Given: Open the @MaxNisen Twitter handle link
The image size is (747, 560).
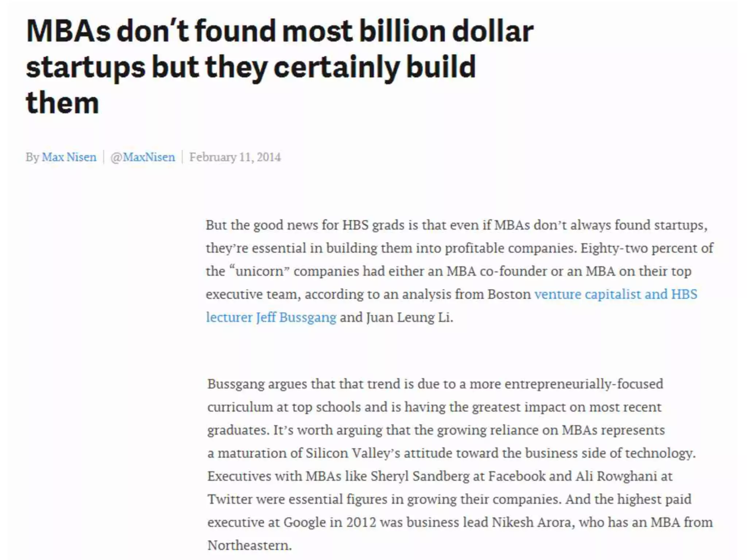Looking at the screenshot, I should pyautogui.click(x=143, y=157).
